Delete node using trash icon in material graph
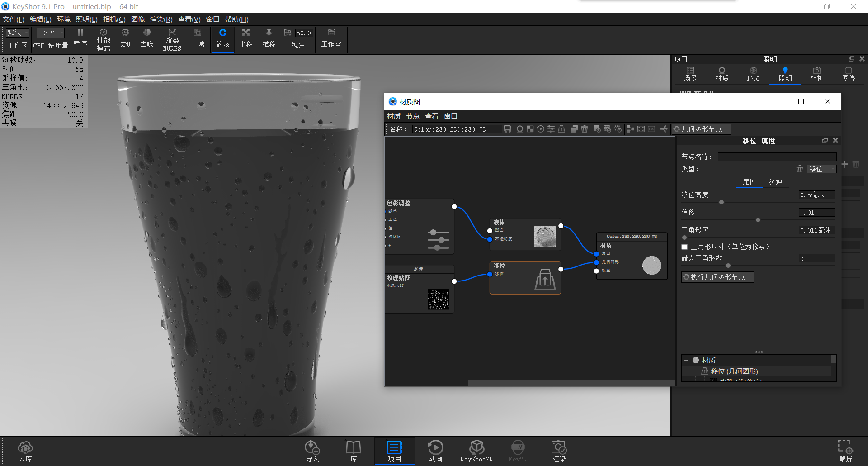The height and width of the screenshot is (466, 868). coord(585,129)
